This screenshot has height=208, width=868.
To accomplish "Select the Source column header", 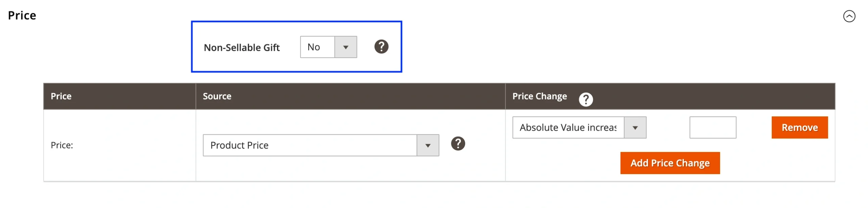I will point(217,96).
